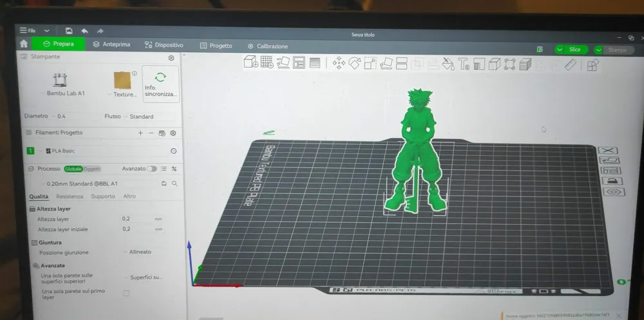Screen dimensions: 644x320
Task: Click the plate close X icon
Action: (608, 150)
